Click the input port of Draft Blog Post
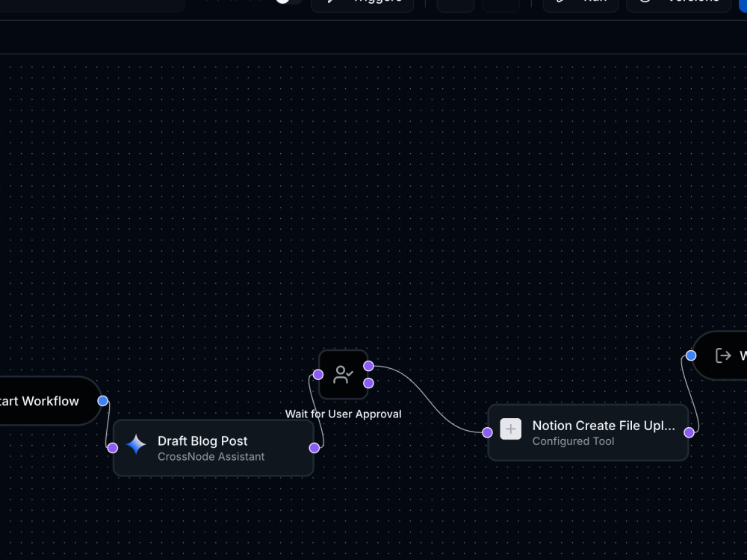Image resolution: width=747 pixels, height=560 pixels. [x=113, y=447]
